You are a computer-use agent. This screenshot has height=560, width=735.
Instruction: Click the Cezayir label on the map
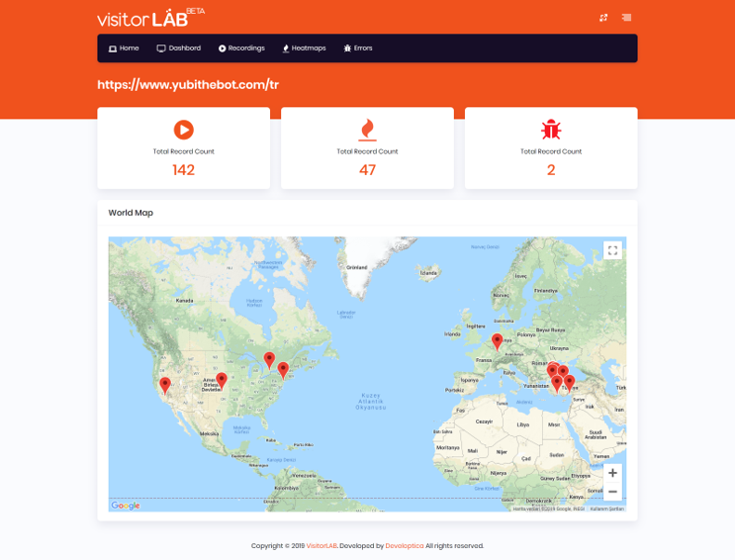point(484,421)
